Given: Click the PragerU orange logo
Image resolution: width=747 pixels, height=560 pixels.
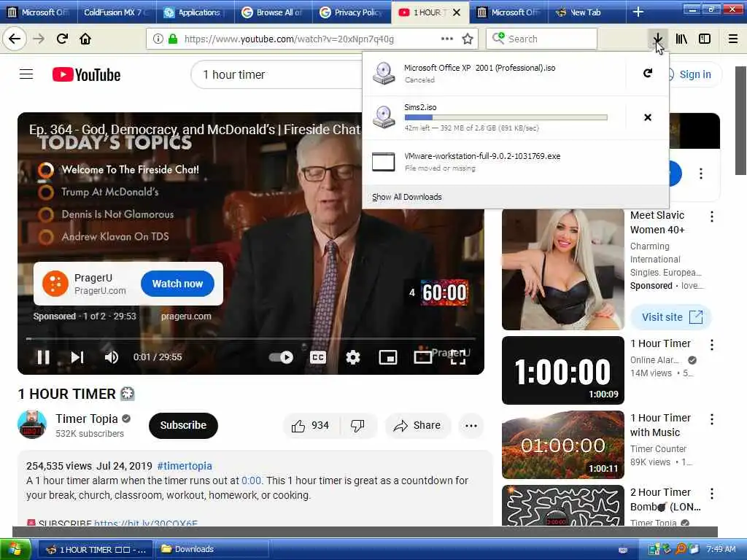Looking at the screenshot, I should 55,284.
